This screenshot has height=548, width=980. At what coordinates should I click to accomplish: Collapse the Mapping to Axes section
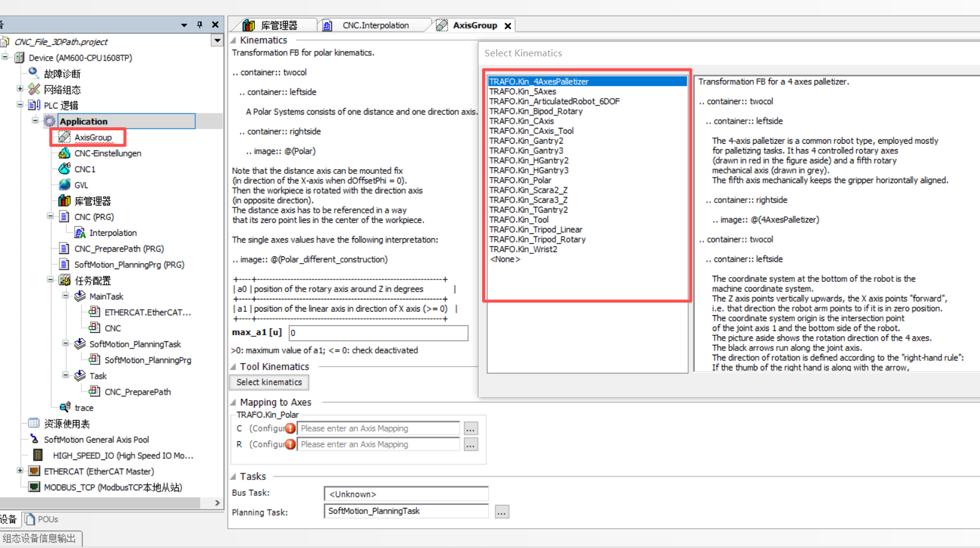[x=233, y=403]
